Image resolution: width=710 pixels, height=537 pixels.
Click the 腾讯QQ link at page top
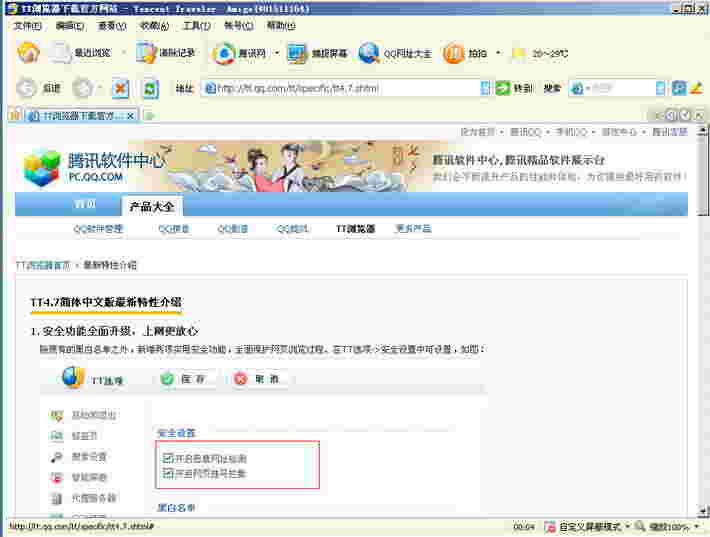pos(525,132)
